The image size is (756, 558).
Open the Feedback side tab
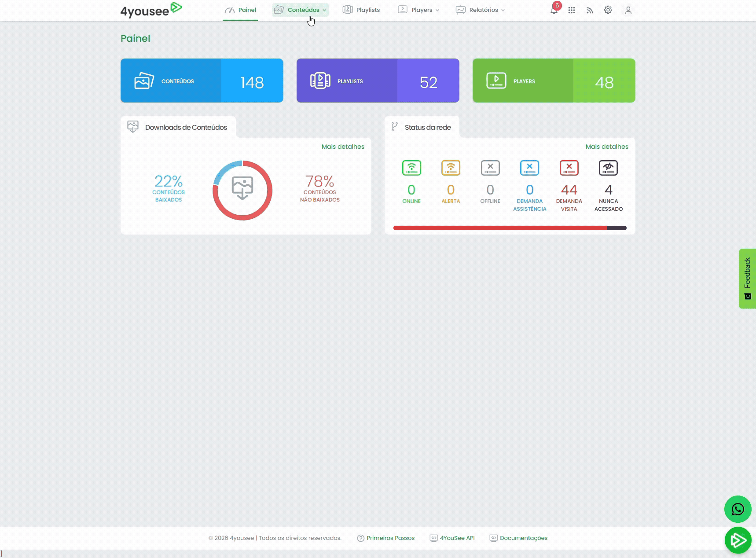(x=747, y=279)
